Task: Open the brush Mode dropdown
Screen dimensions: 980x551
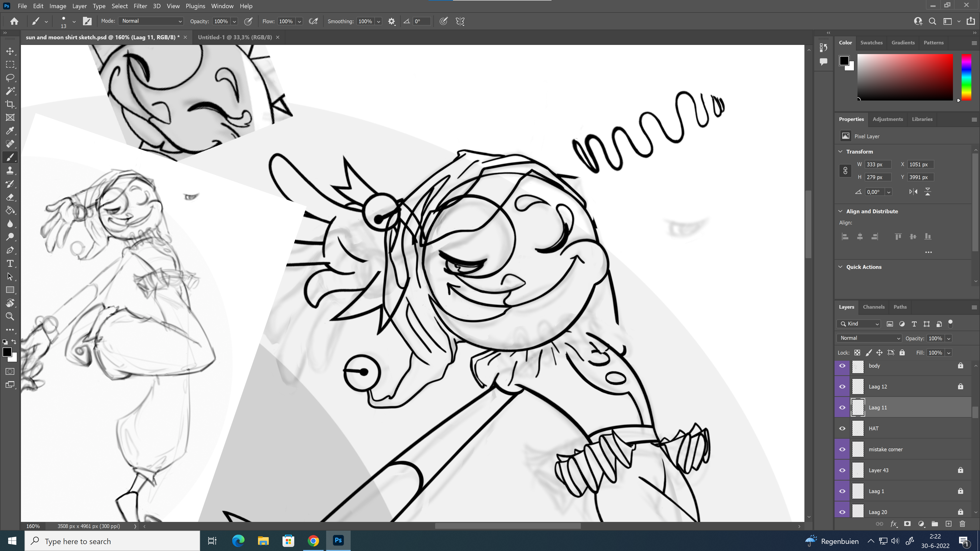Action: [x=151, y=21]
